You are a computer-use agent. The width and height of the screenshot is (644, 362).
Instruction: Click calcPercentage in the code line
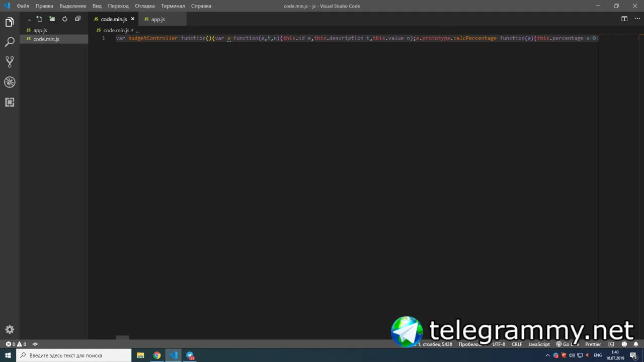(474, 38)
